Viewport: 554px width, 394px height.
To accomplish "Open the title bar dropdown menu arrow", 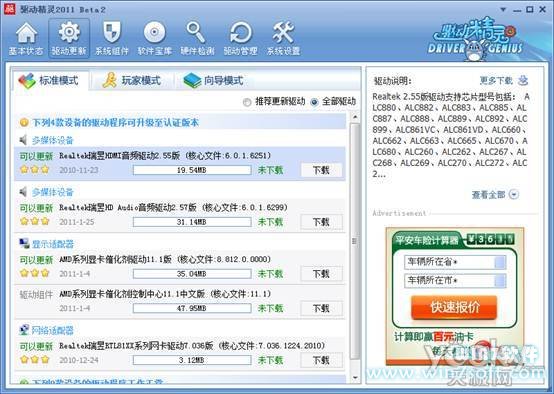I will tap(503, 10).
